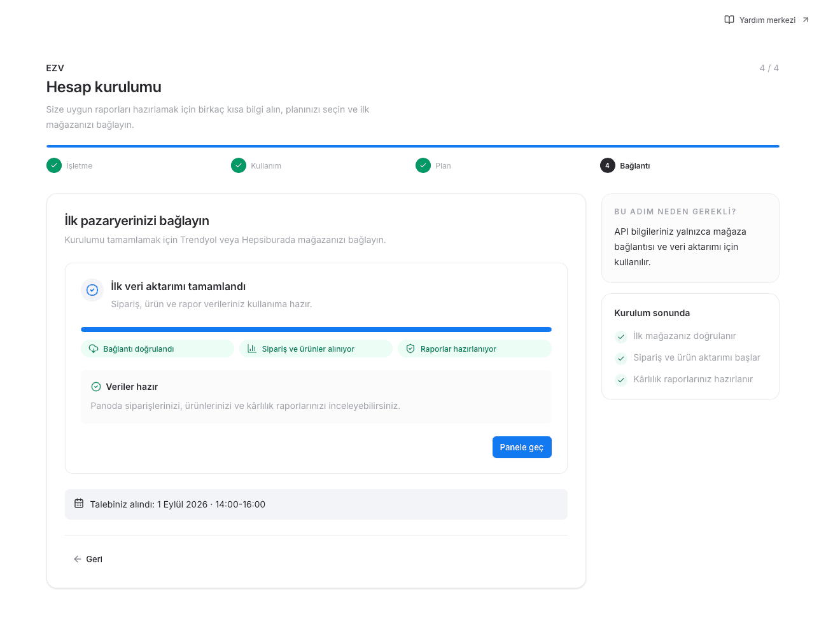
Task: Click the Panele geç button
Action: click(x=522, y=447)
